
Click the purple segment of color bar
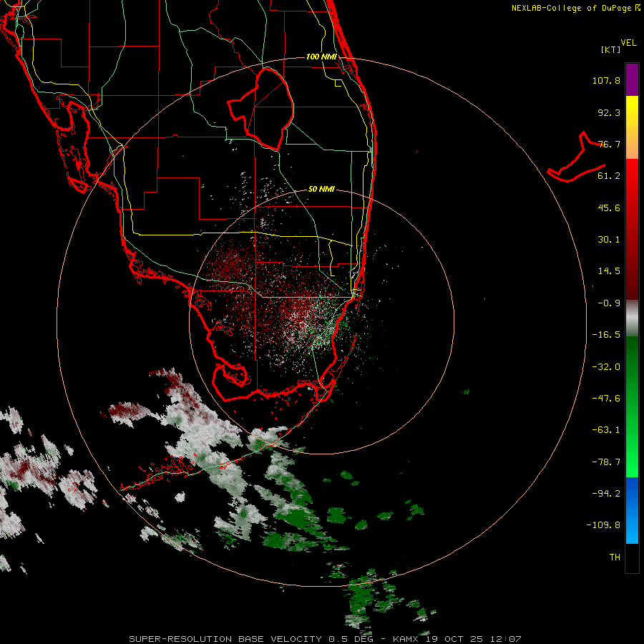coord(632,79)
